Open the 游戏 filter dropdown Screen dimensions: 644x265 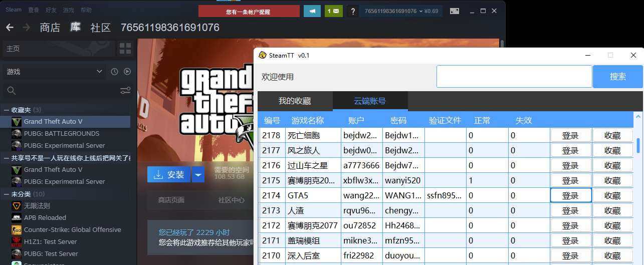[x=54, y=72]
